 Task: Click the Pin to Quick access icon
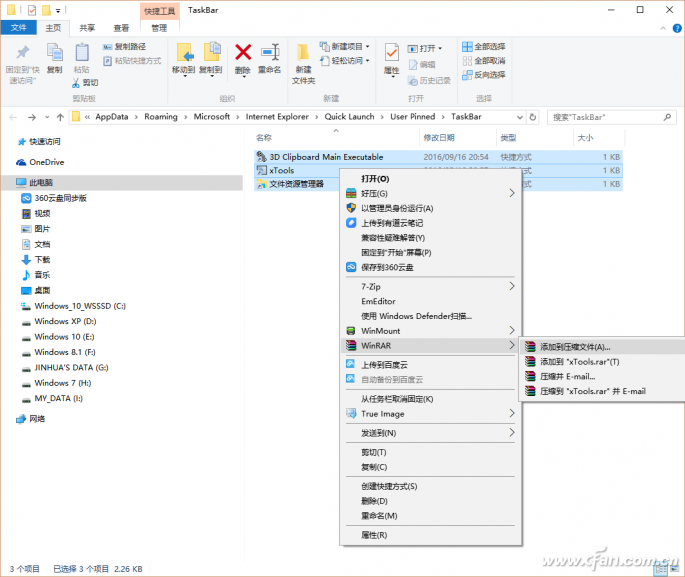[22, 53]
